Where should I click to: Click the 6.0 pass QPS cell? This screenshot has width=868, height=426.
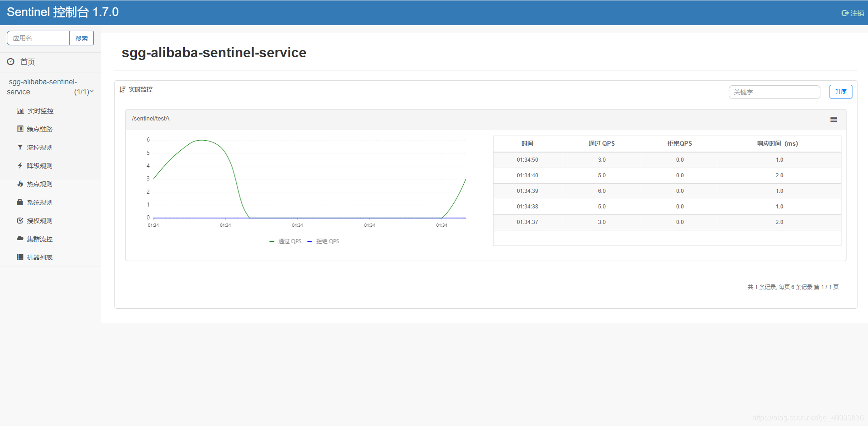(x=602, y=191)
